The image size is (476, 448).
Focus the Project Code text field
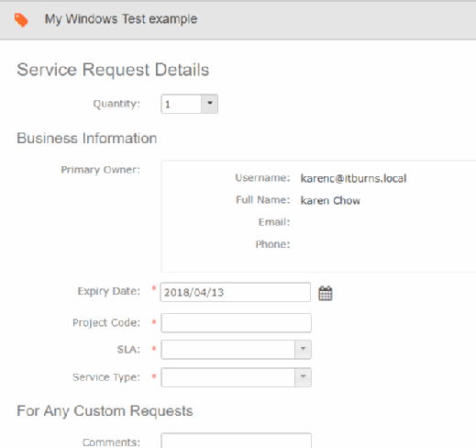click(236, 322)
